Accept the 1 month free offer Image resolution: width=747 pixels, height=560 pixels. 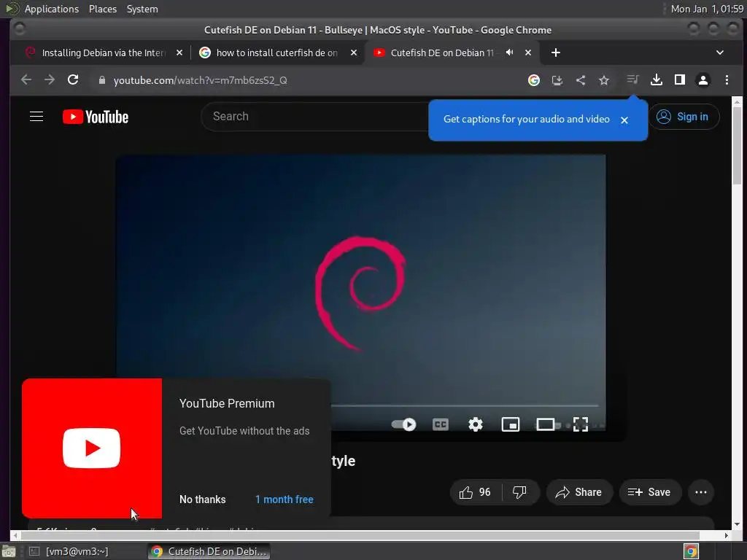[285, 499]
